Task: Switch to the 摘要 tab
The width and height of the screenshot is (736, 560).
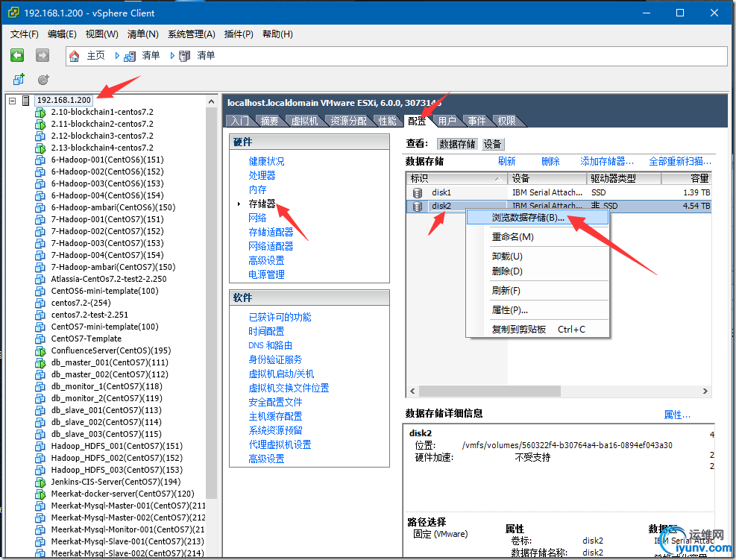Action: click(269, 121)
